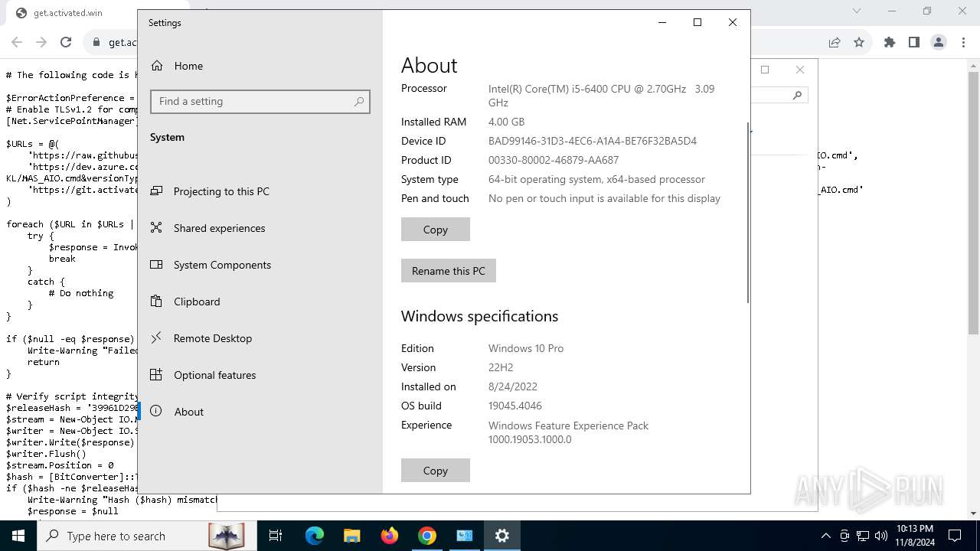The height and width of the screenshot is (551, 980).
Task: Toggle Chrome side panel
Action: click(914, 42)
